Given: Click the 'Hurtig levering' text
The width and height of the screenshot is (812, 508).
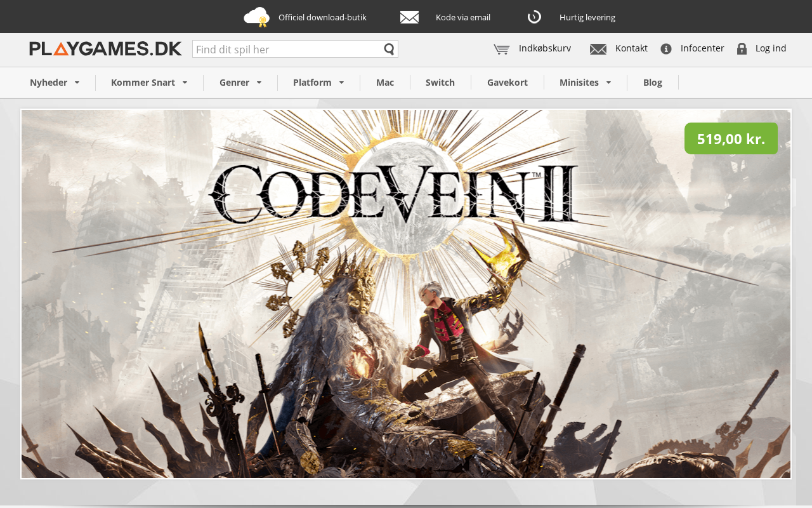Looking at the screenshot, I should pyautogui.click(x=587, y=17).
